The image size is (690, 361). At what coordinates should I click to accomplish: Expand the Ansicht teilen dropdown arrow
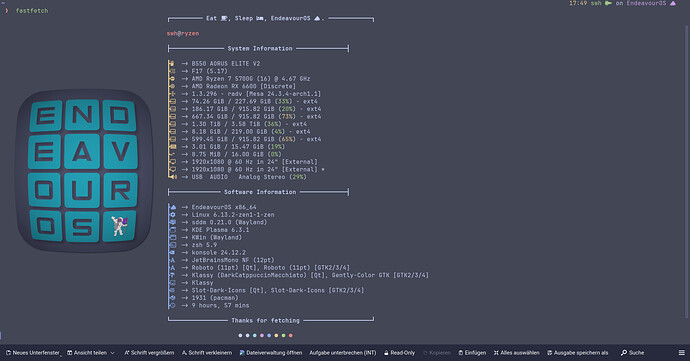tap(113, 353)
